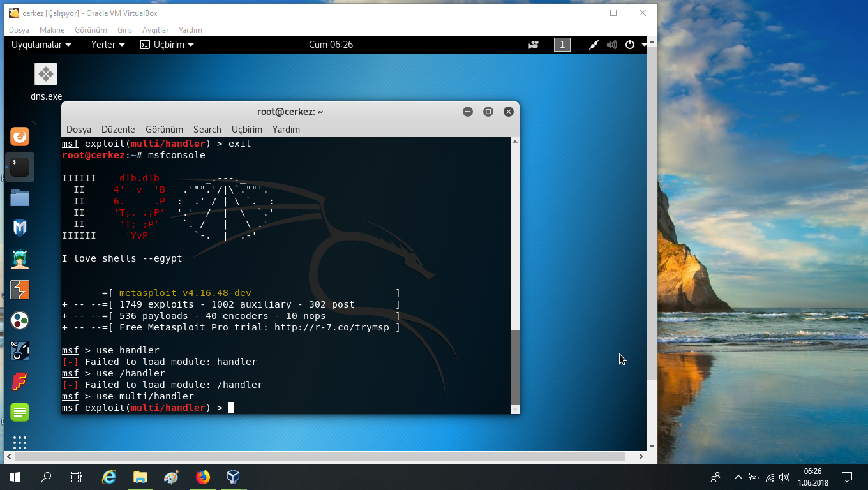Screen dimensions: 868x490
Task: Click the 'I love shells --egypt' line
Action: (x=122, y=258)
